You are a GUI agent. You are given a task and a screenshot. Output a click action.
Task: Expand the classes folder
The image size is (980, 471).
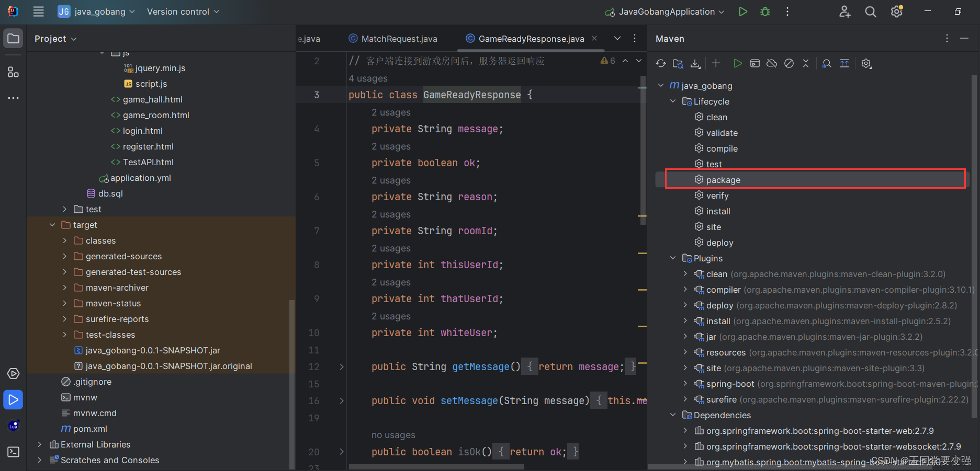pyautogui.click(x=65, y=240)
